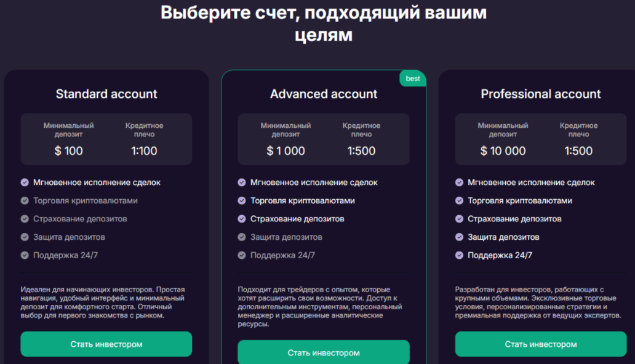Click Standard account checkmark beside Поддержка 24/7
Screen dimensions: 635x364
[x=25, y=255]
